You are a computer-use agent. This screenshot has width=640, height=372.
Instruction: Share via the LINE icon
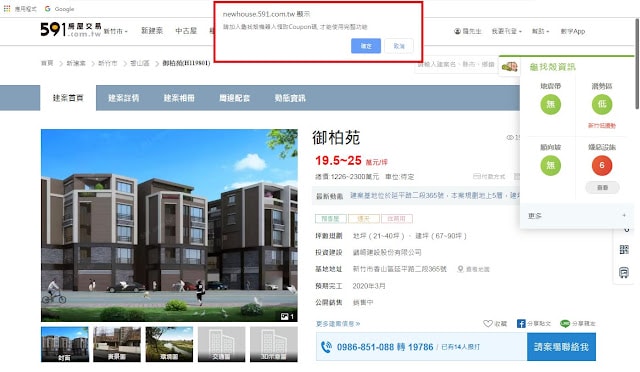coord(565,323)
